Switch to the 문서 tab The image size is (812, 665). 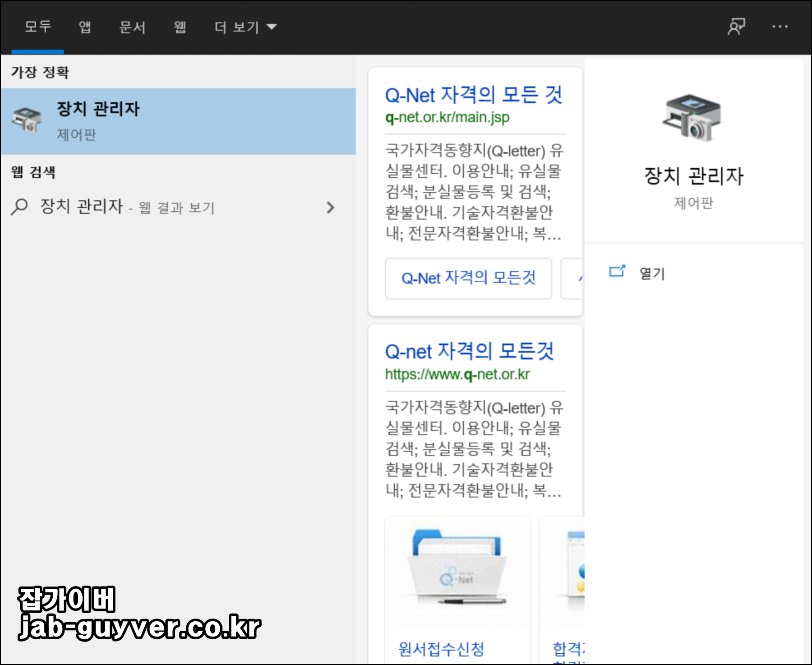(x=132, y=27)
